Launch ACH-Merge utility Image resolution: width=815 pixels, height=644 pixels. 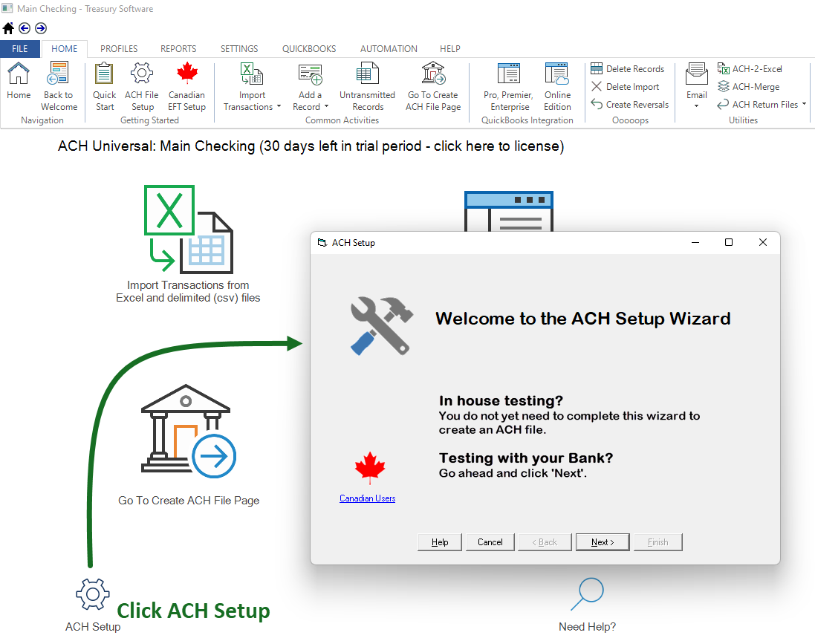(748, 87)
